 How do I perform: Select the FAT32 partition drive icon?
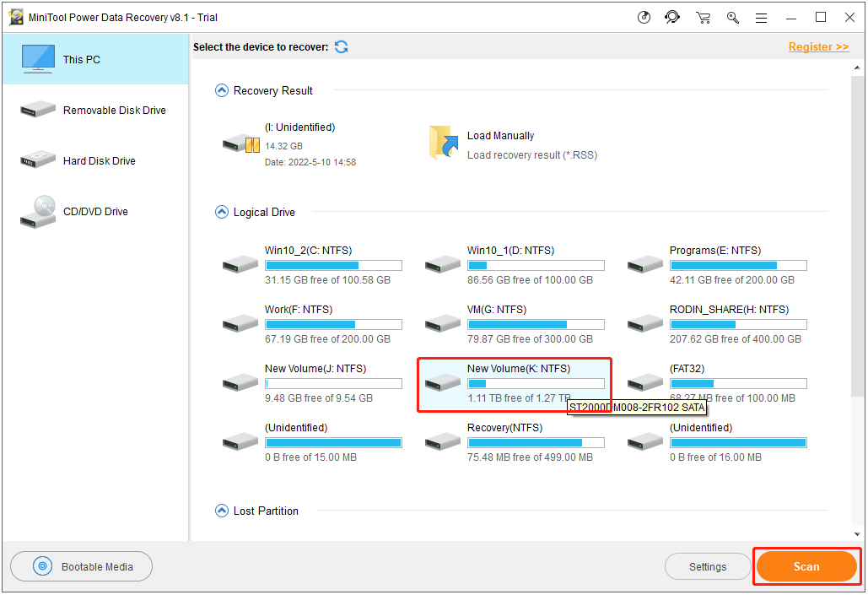click(x=645, y=382)
